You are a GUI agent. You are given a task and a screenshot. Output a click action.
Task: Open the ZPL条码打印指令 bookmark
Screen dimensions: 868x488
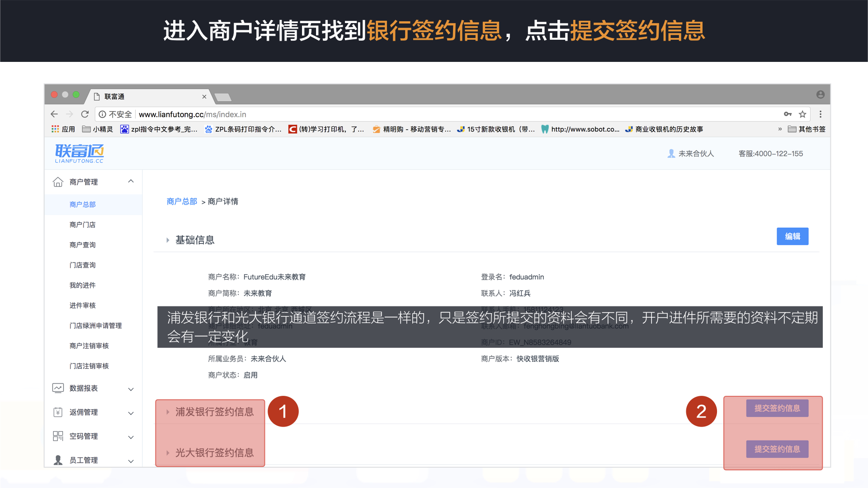(x=243, y=129)
